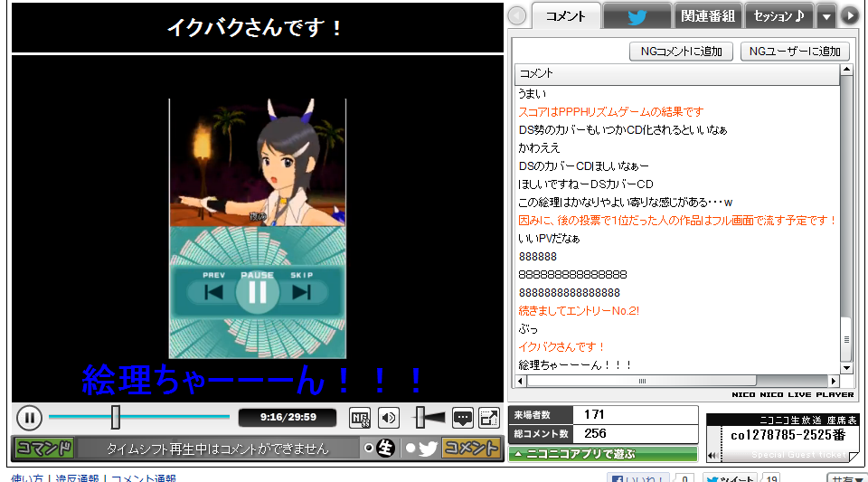Image resolution: width=868 pixels, height=482 pixels.
Task: Click the round right arrow tab scroller
Action: tap(850, 16)
